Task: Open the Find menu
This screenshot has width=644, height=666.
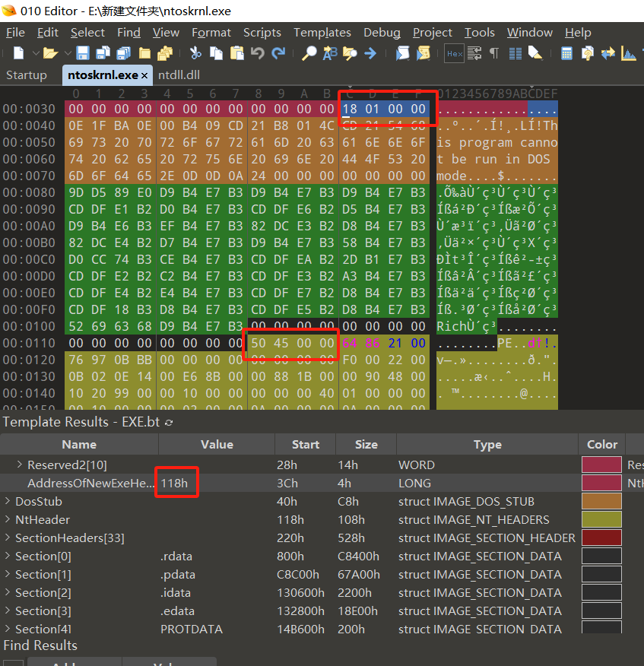Action: click(x=128, y=33)
